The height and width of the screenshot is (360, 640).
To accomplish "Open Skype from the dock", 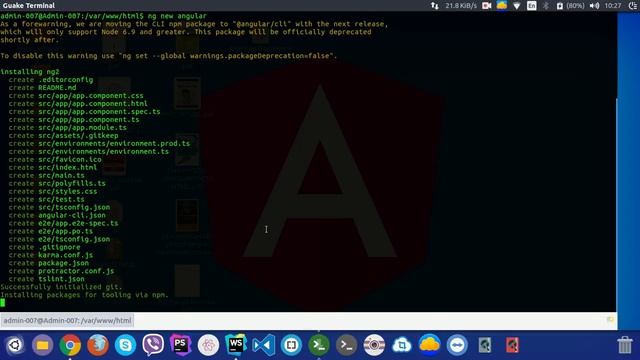I will tap(125, 345).
